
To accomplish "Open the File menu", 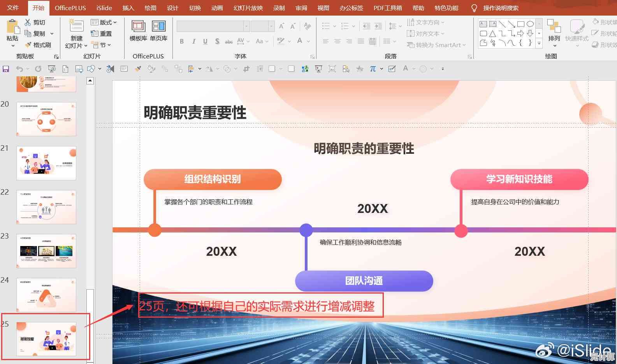I will tap(13, 8).
